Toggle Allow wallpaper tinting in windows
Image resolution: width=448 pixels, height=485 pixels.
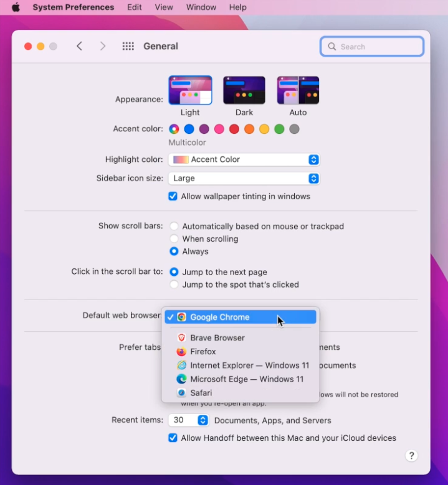click(173, 196)
